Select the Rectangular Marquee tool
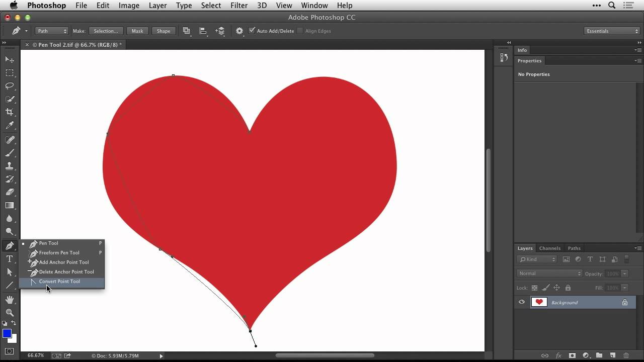The image size is (644, 362). pos(10,73)
